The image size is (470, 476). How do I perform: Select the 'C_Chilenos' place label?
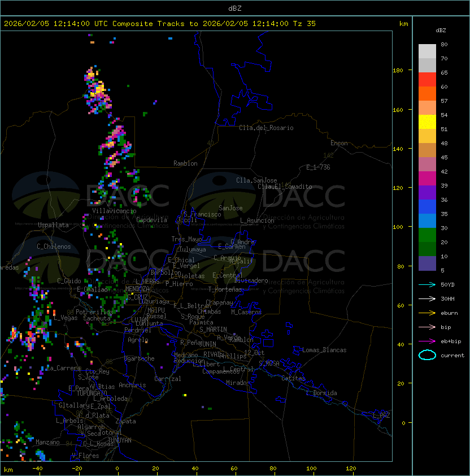tap(54, 246)
